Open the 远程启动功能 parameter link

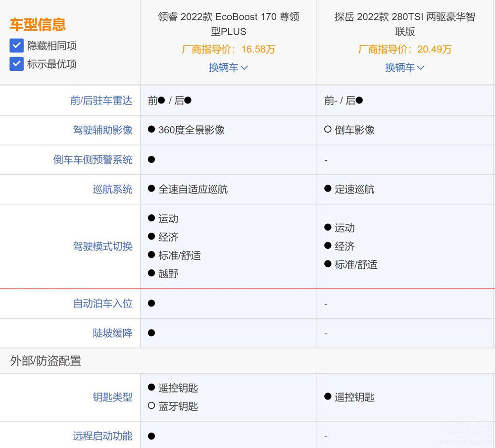103,436
